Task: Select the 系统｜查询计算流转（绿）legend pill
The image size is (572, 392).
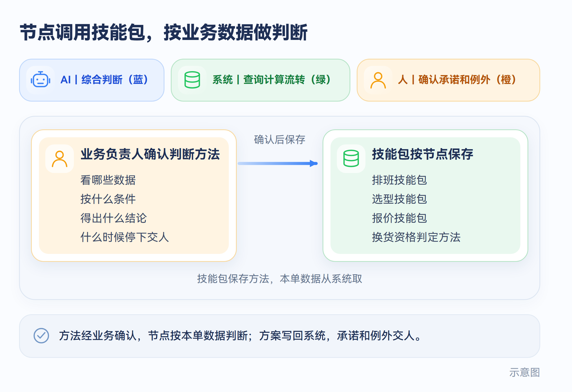Action: 261,80
